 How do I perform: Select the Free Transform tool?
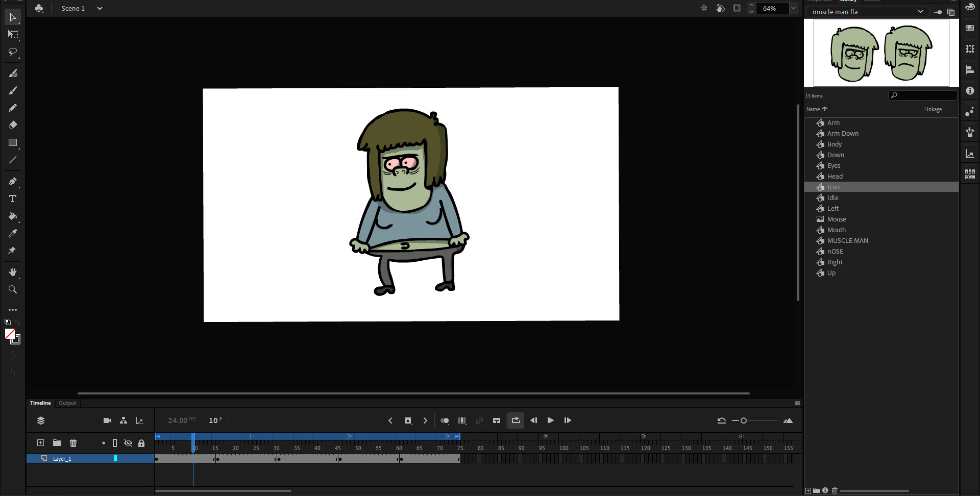tap(13, 34)
